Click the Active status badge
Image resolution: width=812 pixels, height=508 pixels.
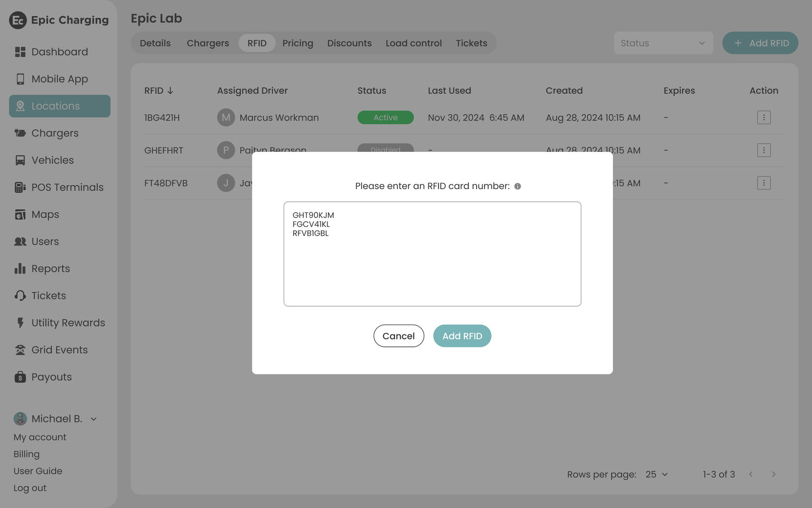385,118
